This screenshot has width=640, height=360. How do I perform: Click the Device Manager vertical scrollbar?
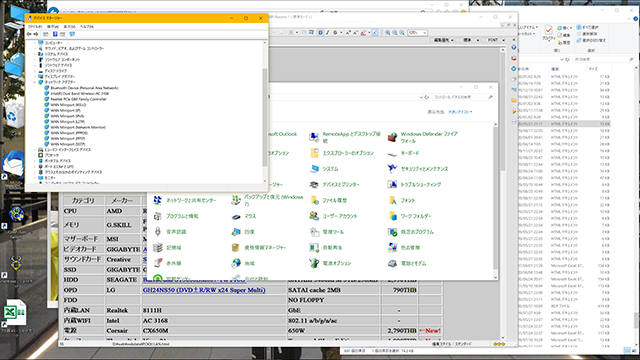click(x=265, y=112)
